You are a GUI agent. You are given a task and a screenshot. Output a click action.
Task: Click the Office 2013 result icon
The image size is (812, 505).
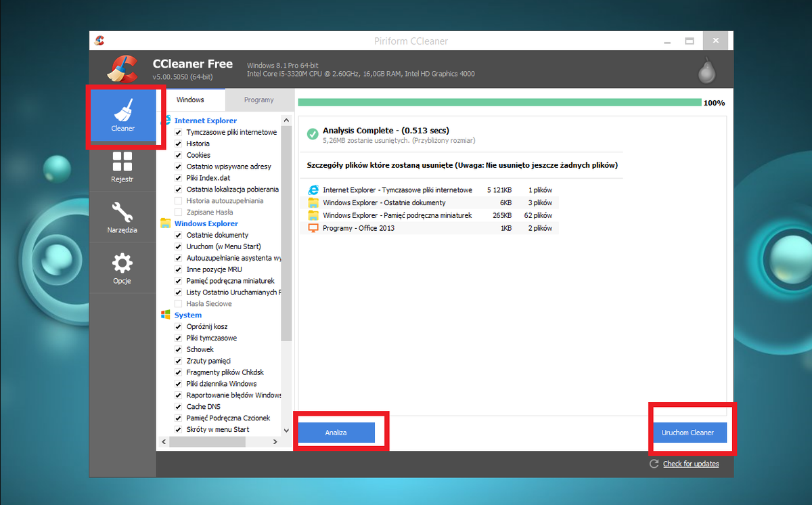tap(313, 228)
